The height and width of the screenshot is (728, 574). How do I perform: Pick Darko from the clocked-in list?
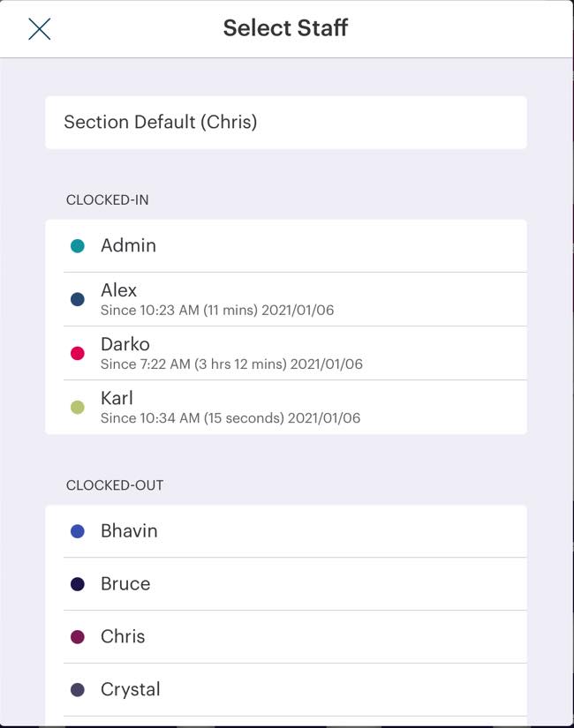(285, 353)
